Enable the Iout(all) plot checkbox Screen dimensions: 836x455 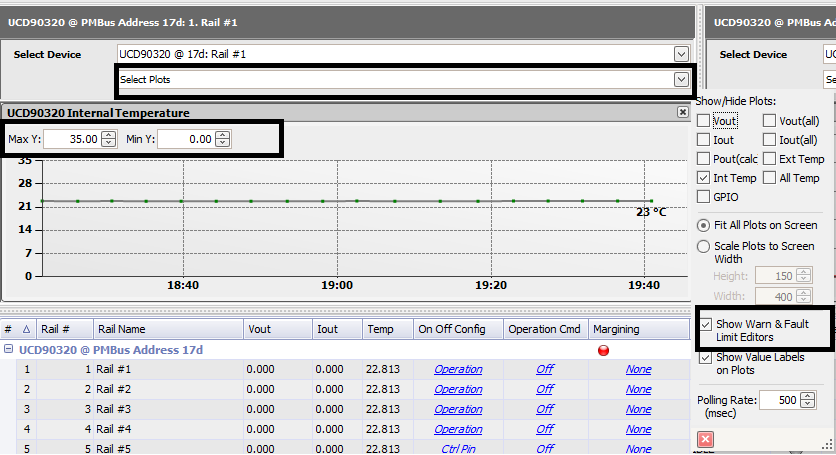769,140
